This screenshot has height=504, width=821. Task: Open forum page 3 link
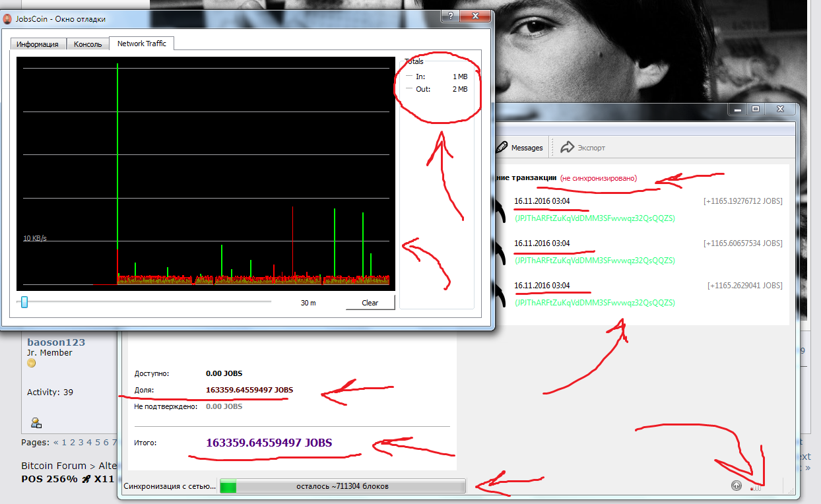pos(82,442)
